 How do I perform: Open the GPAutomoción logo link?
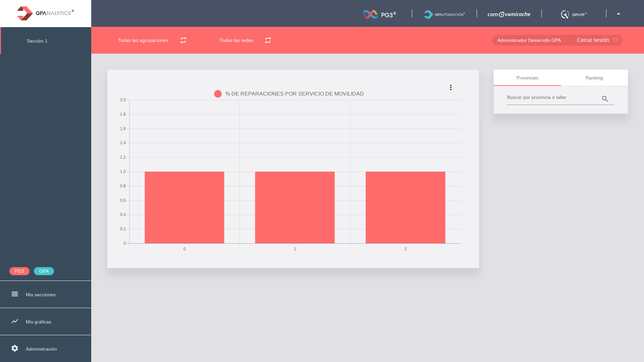[444, 14]
